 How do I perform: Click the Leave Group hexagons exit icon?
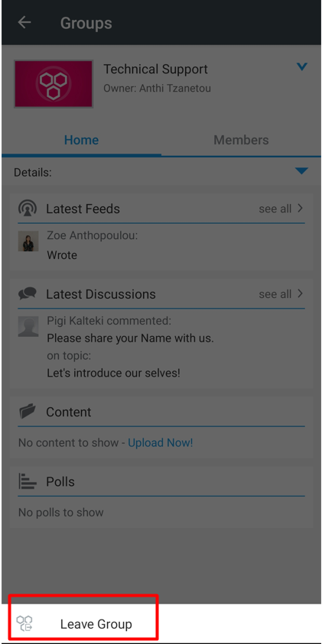24,623
